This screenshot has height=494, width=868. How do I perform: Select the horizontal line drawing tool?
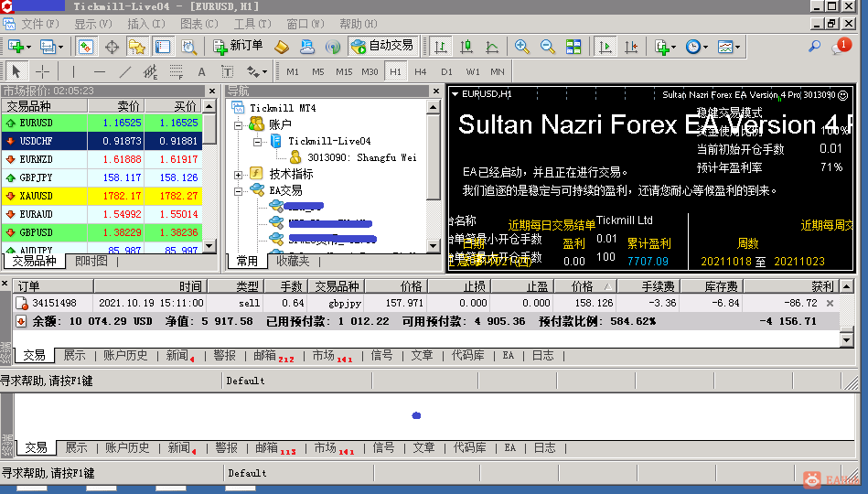click(100, 71)
